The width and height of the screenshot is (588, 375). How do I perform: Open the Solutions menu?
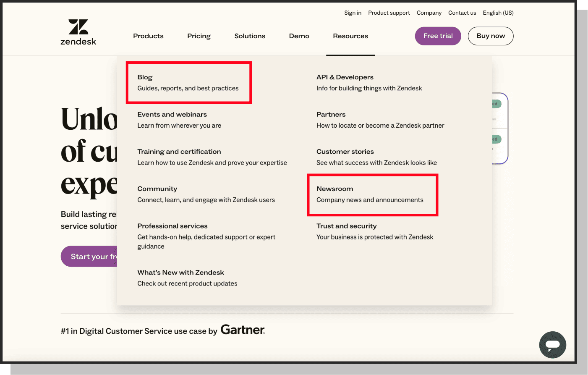pos(250,36)
